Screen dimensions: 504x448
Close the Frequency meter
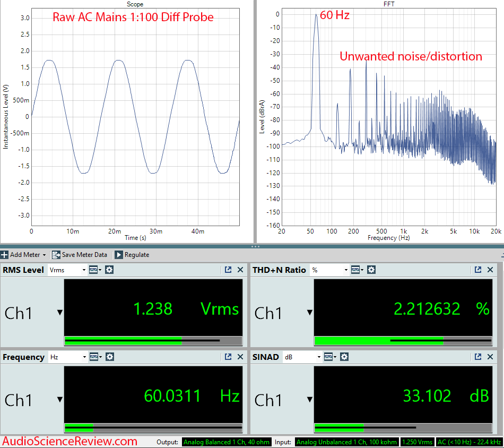pos(240,357)
